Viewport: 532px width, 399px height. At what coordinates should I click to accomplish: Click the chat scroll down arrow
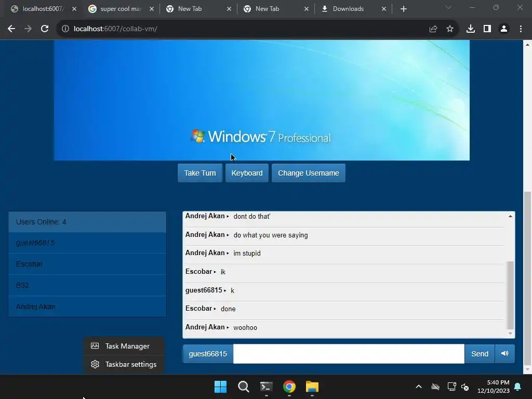(x=510, y=334)
